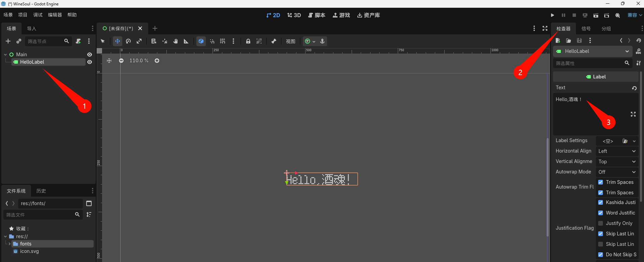Viewport: 644px width, 262px height.
Task: Close the unsaved scene tab
Action: [x=140, y=28]
